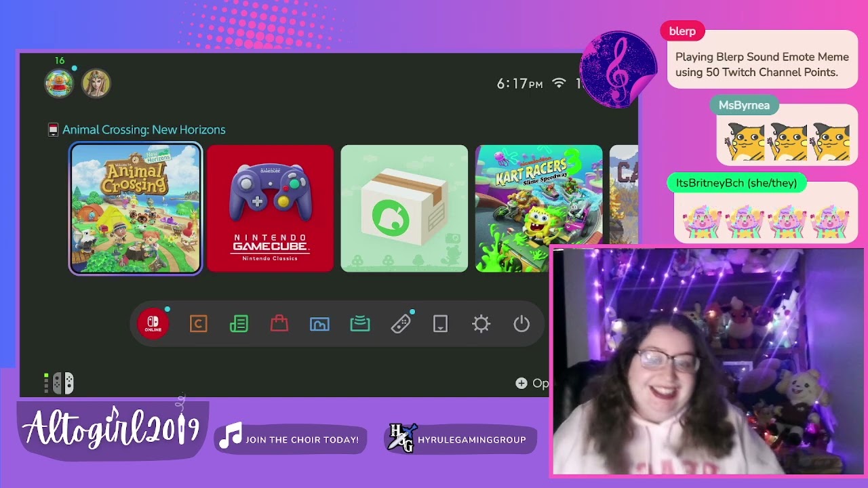868x488 pixels.
Task: Click the streamer webcam feed
Action: click(x=707, y=363)
